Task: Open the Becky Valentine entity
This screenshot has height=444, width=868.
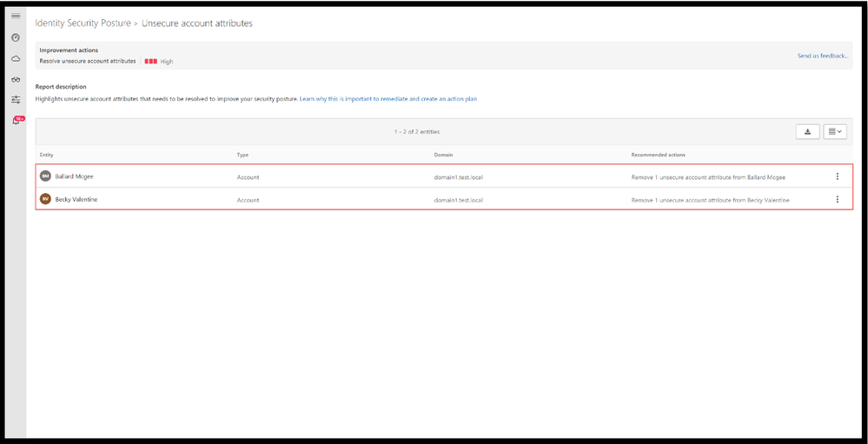Action: (76, 199)
